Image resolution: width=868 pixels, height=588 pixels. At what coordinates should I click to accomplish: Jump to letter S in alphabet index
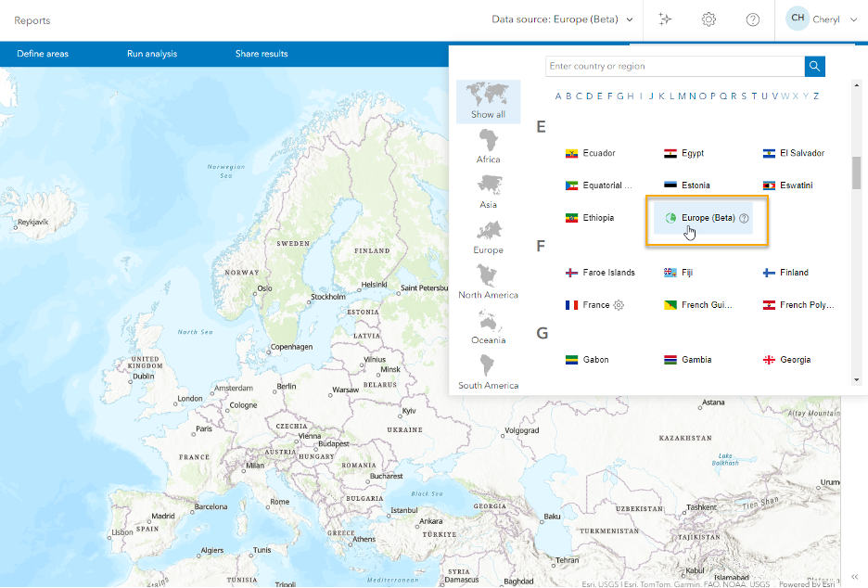[744, 96]
